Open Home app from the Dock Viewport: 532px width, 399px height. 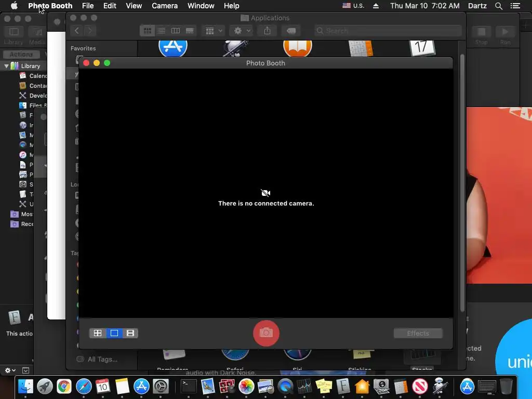(362, 386)
